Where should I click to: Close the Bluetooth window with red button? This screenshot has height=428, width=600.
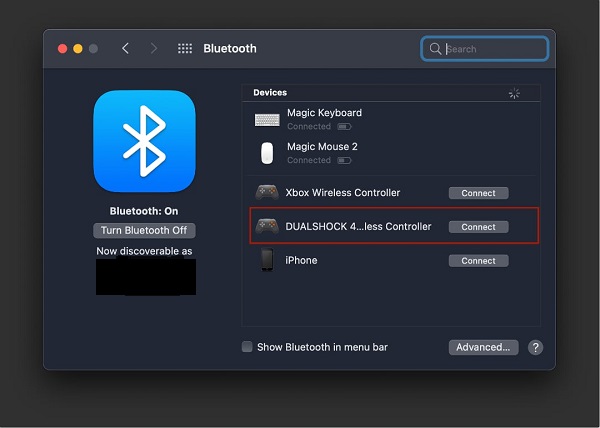tap(62, 49)
